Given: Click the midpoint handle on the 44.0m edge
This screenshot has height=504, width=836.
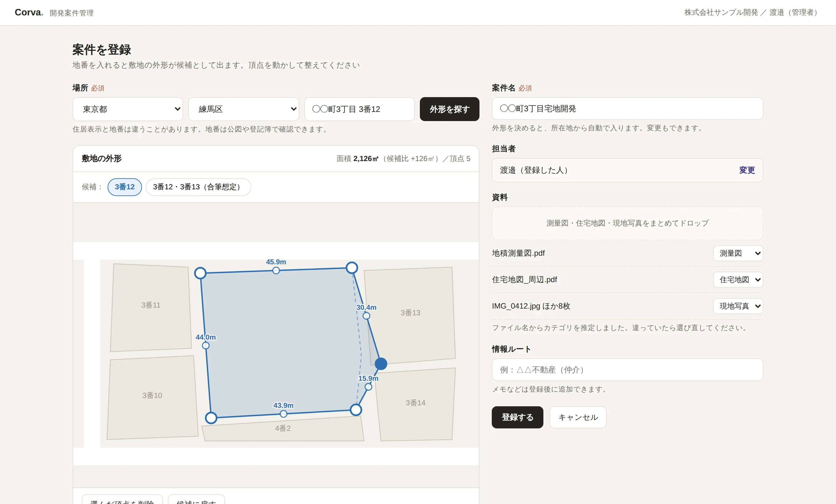Looking at the screenshot, I should click(206, 346).
